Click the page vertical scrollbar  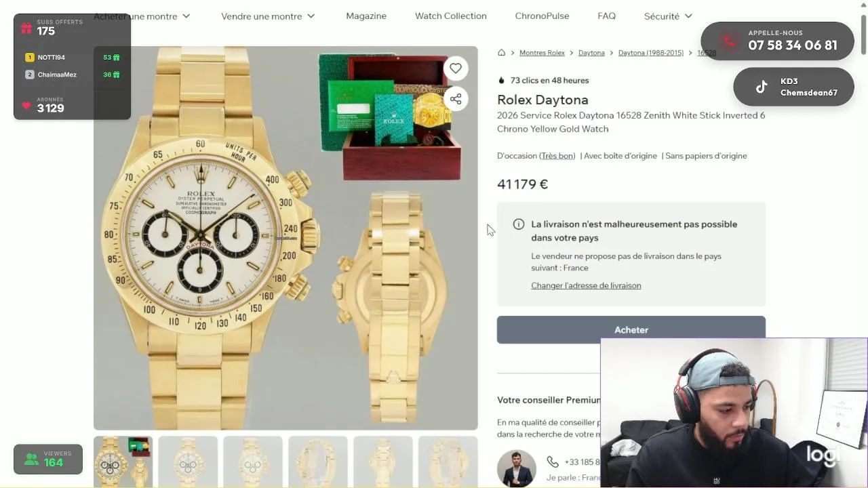(x=863, y=33)
